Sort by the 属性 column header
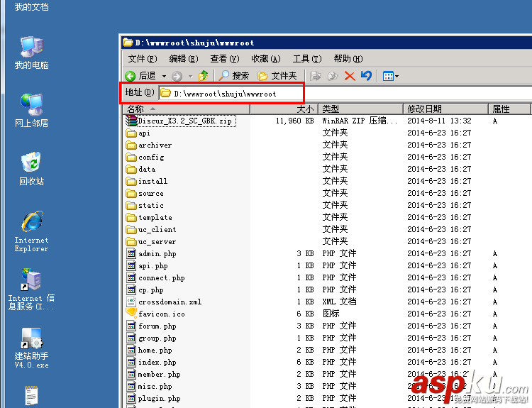Image resolution: width=532 pixels, height=408 pixels. (x=509, y=109)
